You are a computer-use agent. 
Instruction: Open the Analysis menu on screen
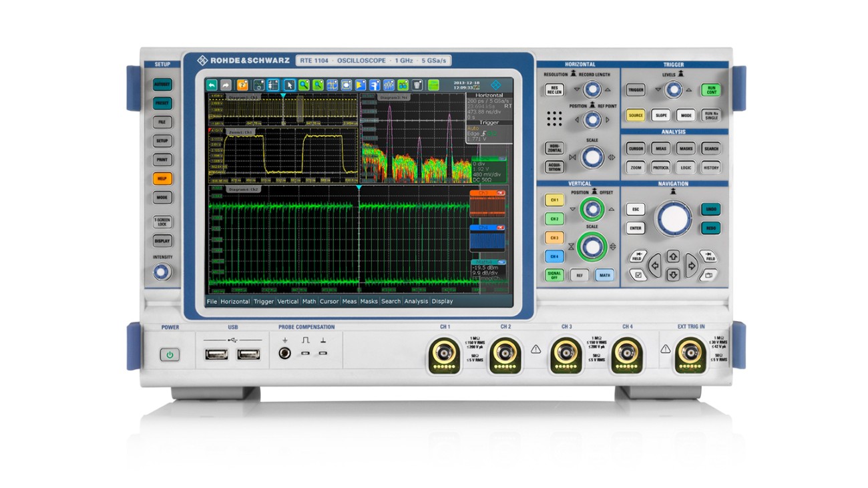416,301
